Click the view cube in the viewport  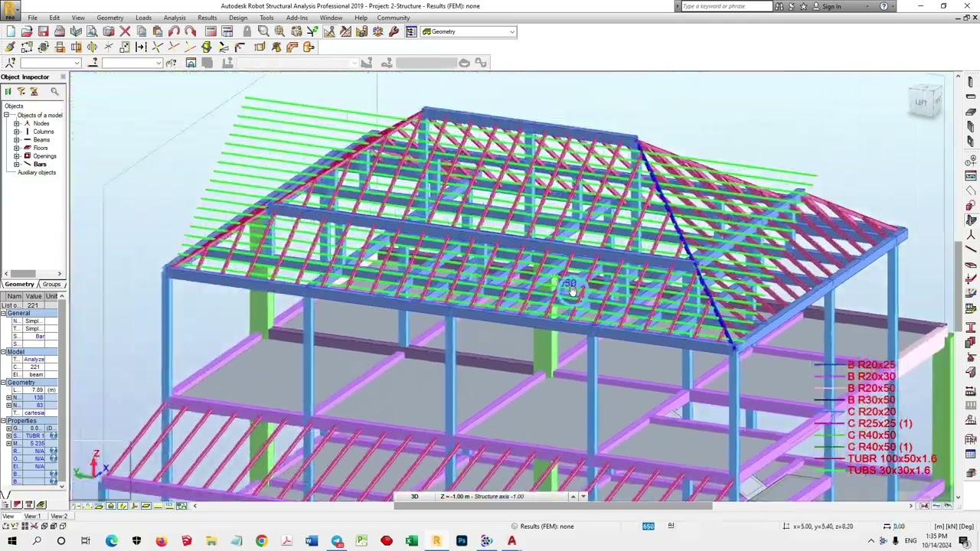tap(924, 103)
